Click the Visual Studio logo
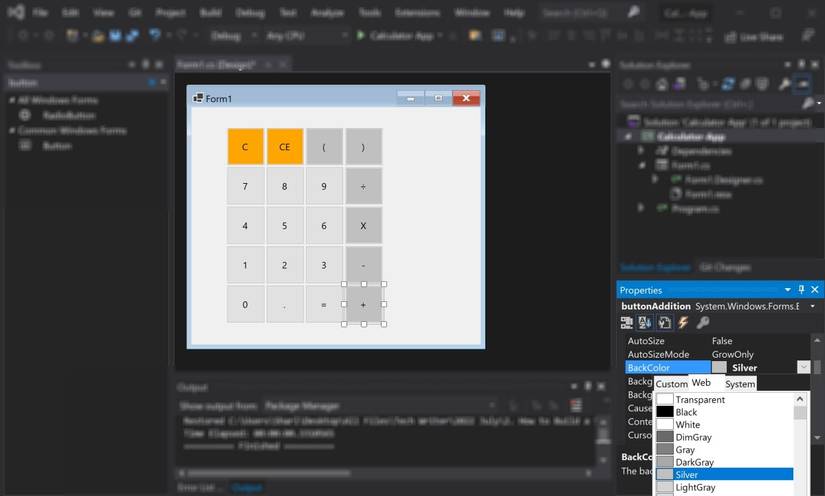825x496 pixels. [16, 12]
